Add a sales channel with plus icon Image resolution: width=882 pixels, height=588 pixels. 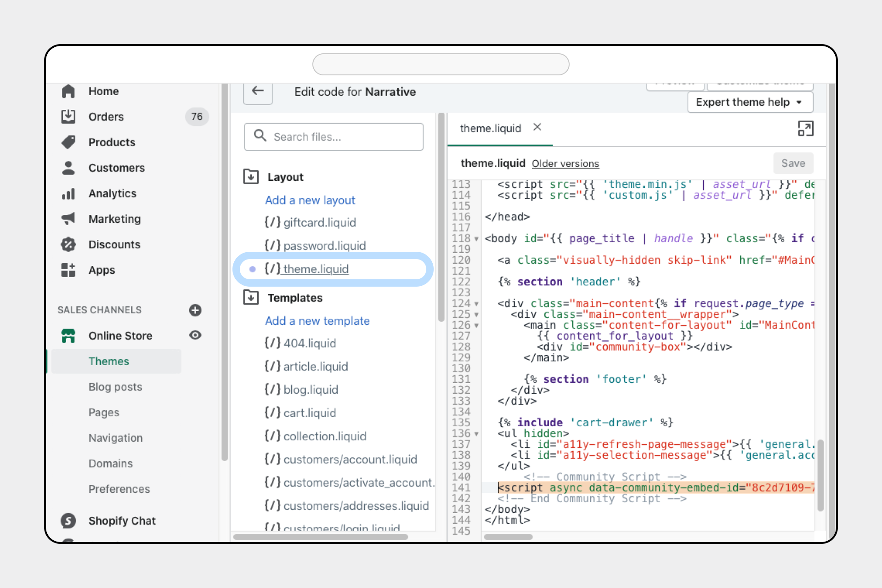click(195, 310)
